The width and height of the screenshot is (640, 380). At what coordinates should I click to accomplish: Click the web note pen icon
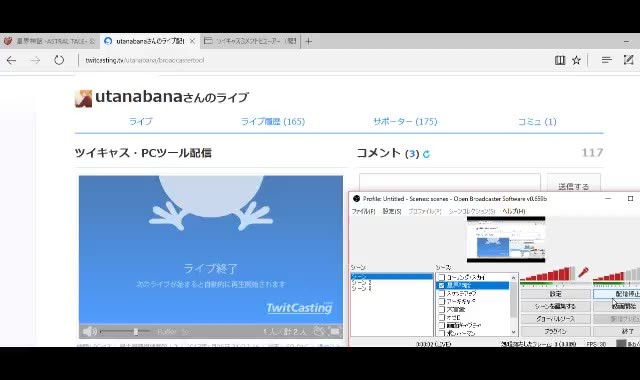coord(629,60)
